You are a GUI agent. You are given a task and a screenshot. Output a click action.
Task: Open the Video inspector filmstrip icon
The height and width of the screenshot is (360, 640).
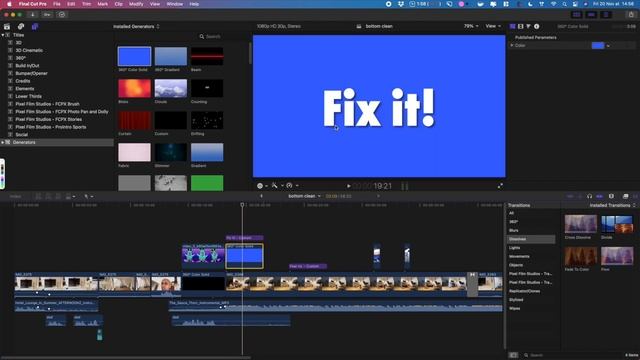[520, 27]
